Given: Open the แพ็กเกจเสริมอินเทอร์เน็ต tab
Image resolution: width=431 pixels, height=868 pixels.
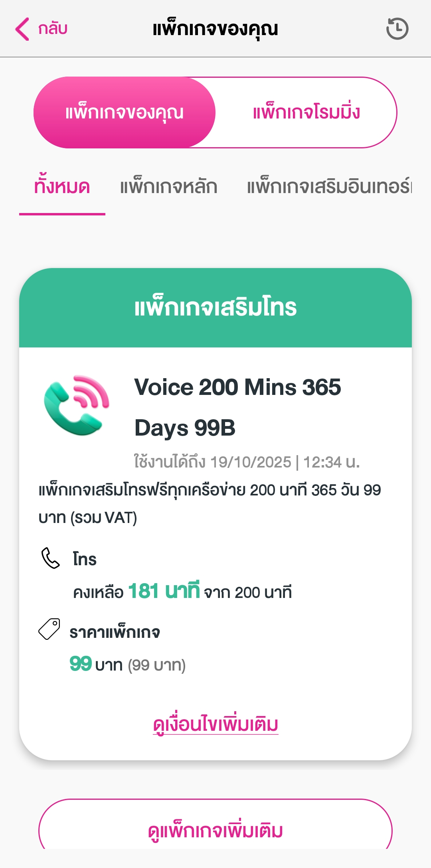Looking at the screenshot, I should 330,187.
